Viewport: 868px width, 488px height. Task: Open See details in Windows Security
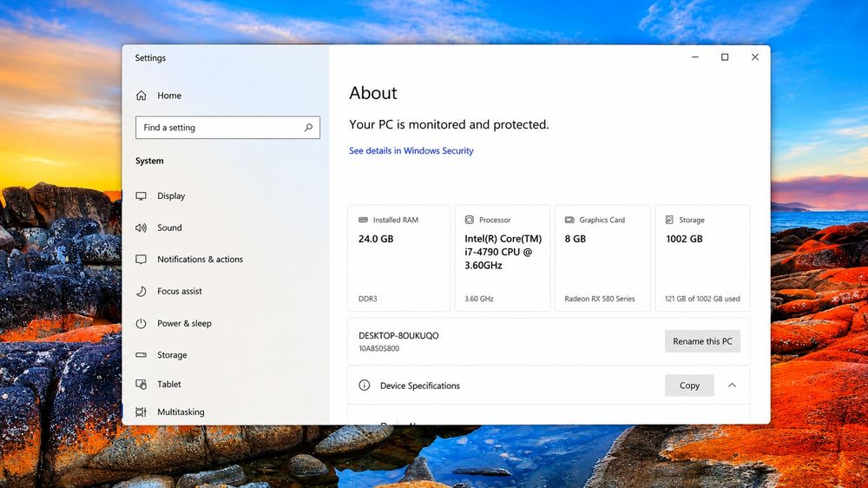point(411,151)
